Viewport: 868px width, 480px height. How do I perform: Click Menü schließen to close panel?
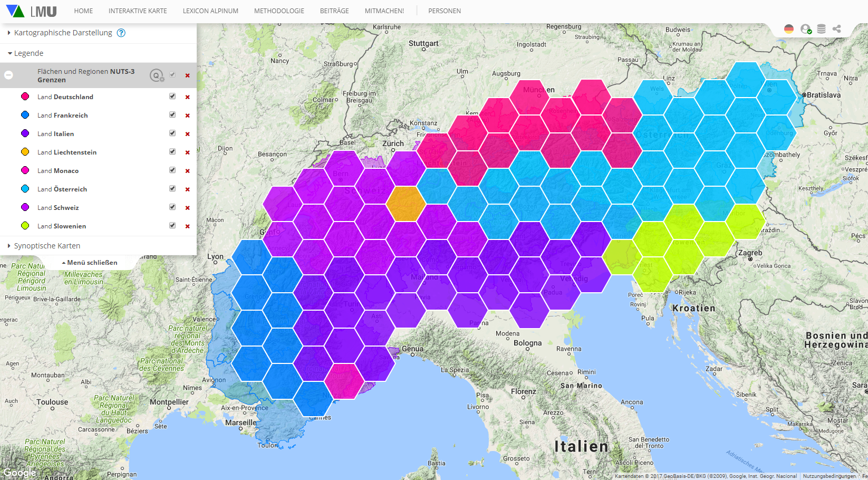point(90,263)
